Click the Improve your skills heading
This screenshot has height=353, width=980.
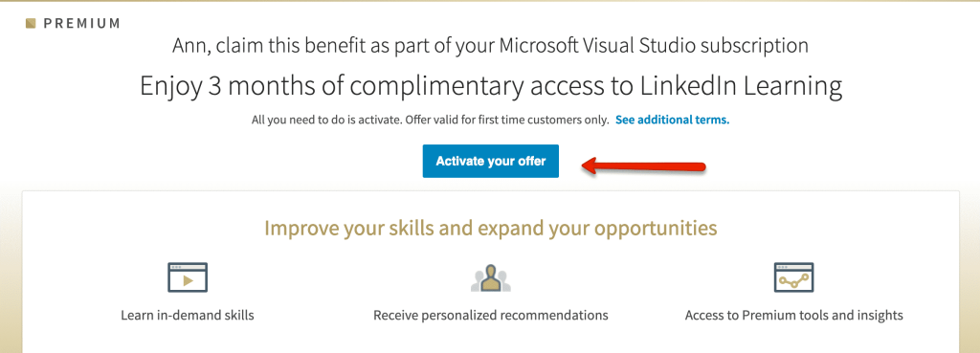(x=491, y=228)
